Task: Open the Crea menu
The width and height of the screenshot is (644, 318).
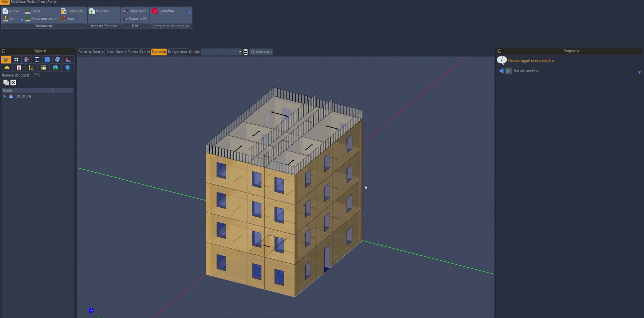Action: click(x=41, y=2)
